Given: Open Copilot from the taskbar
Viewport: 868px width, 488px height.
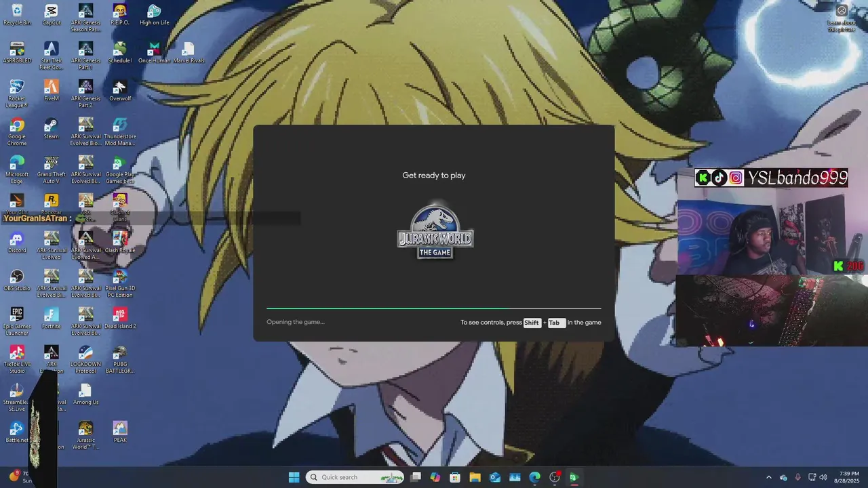Looking at the screenshot, I should coord(435,477).
